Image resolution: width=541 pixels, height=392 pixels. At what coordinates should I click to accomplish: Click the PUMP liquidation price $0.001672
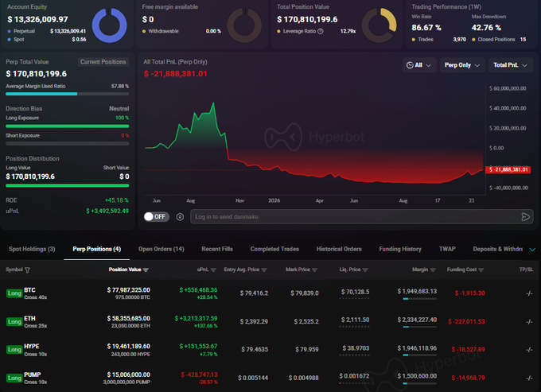coord(354,376)
